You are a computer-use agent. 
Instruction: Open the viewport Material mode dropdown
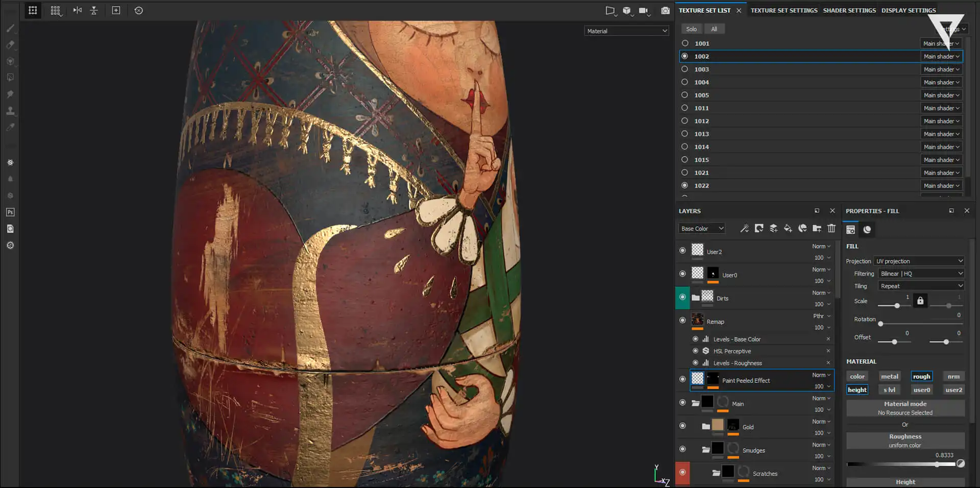click(626, 31)
